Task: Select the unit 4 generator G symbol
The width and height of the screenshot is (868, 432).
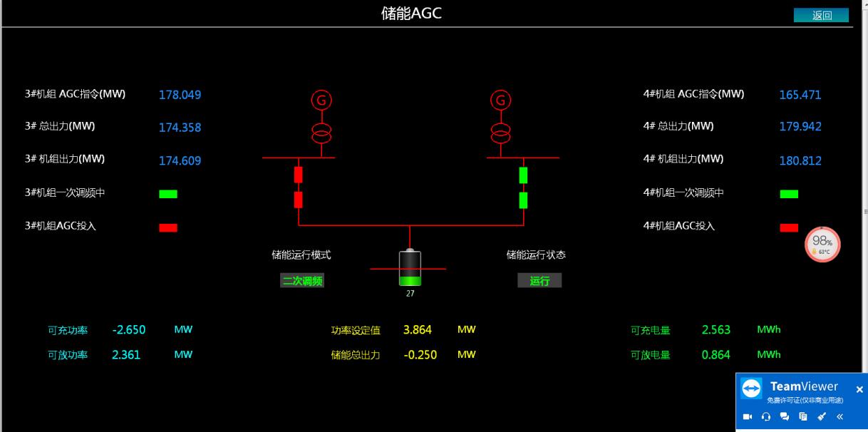Action: (x=501, y=101)
